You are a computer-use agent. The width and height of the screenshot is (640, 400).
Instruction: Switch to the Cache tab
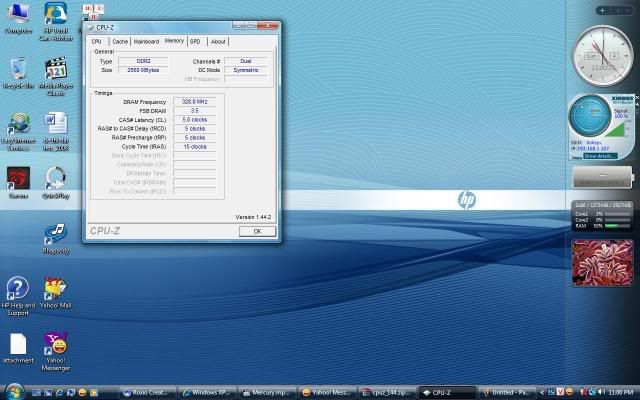tap(119, 41)
